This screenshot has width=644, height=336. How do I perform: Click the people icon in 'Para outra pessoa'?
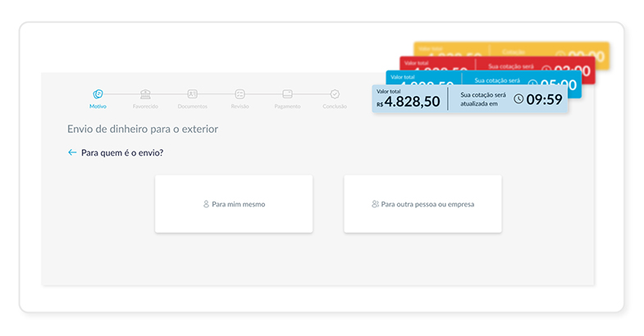[x=375, y=204]
